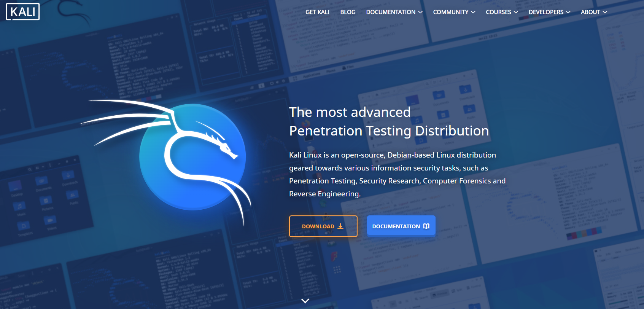
Task: Click the book icon in the blue DOCUMENTATION button
Action: (426, 226)
